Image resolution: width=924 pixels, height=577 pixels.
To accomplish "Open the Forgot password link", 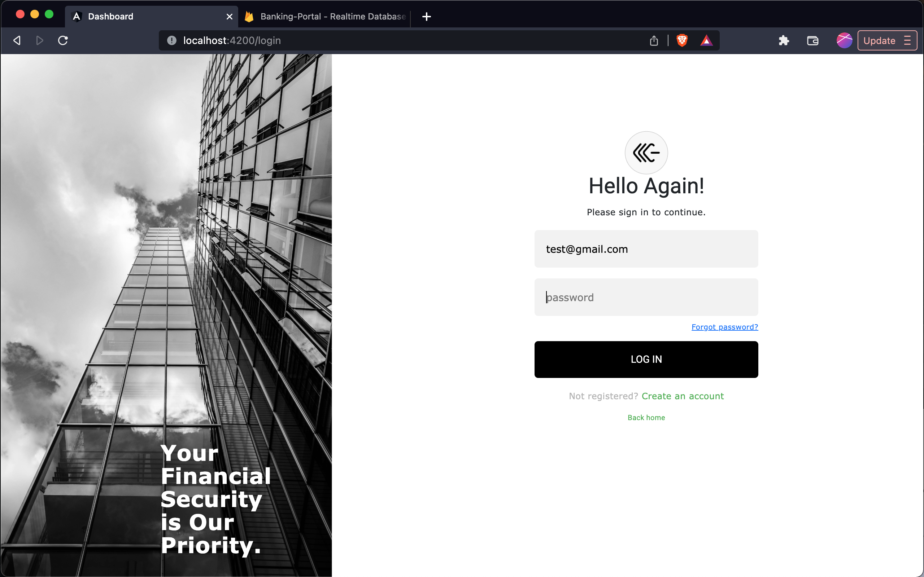I will point(724,327).
